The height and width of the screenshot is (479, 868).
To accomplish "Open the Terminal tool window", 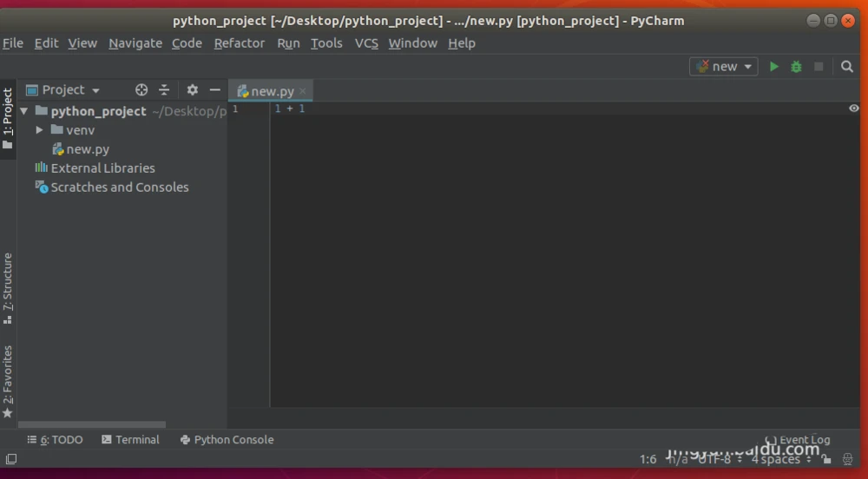I will (x=130, y=440).
